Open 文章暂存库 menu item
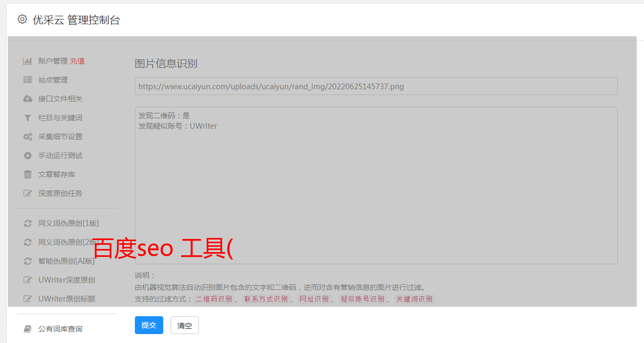 click(57, 174)
